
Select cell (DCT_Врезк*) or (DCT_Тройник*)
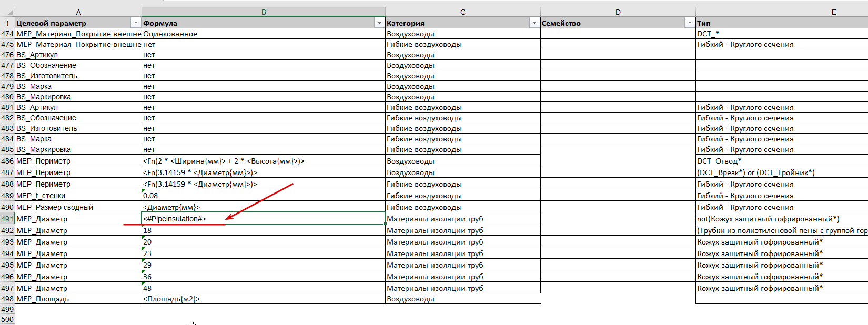[782, 172]
